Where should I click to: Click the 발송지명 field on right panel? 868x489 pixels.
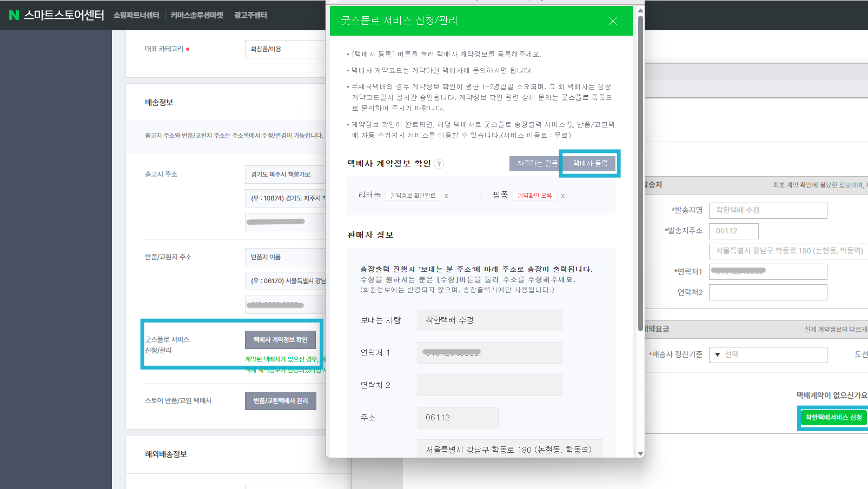[768, 210]
